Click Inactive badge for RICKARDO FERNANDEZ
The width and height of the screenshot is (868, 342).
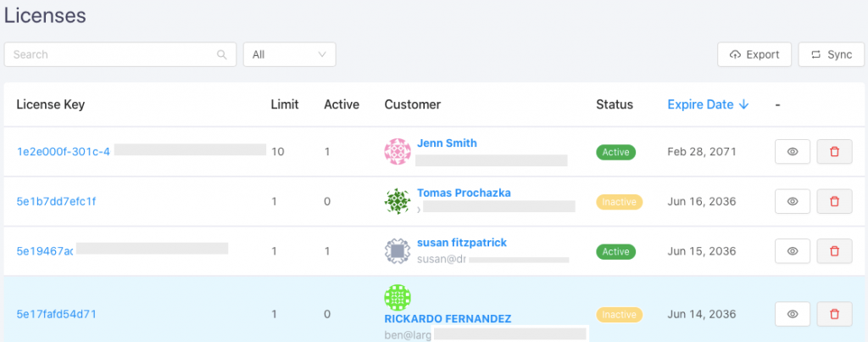620,314
